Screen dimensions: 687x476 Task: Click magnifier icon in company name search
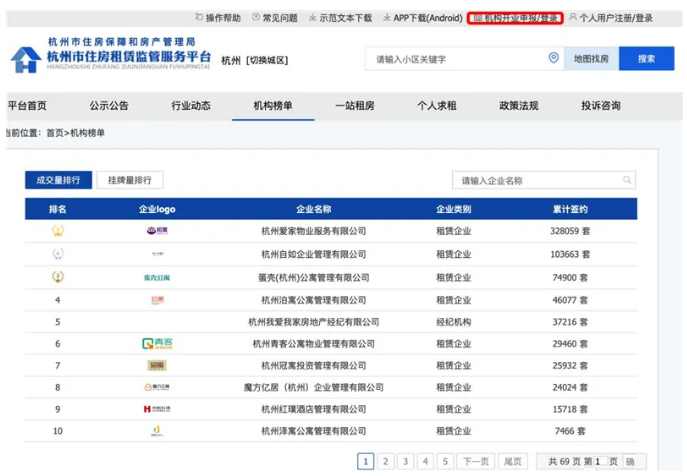(627, 181)
